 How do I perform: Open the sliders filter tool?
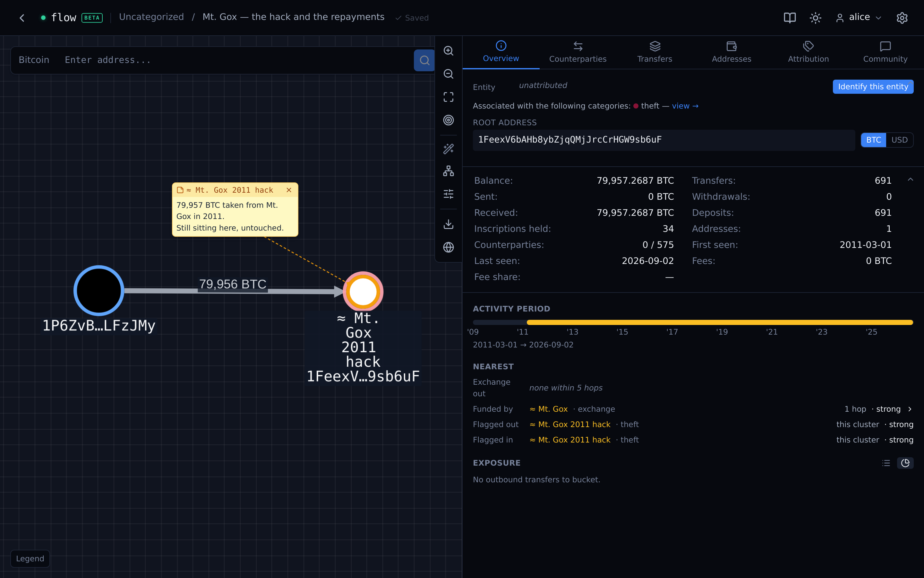coord(448,194)
